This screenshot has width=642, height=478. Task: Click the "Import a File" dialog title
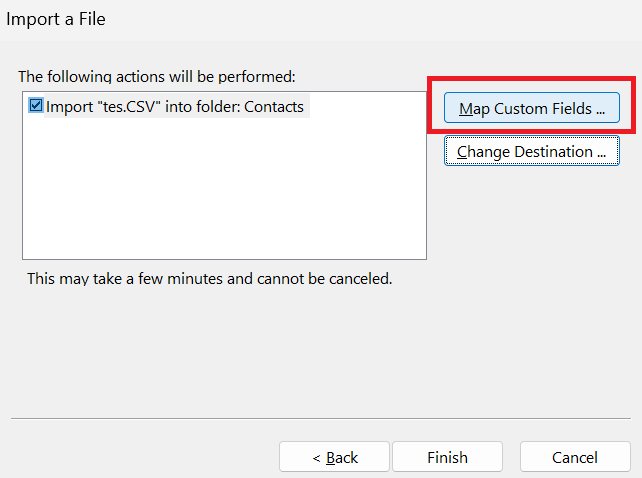56,19
